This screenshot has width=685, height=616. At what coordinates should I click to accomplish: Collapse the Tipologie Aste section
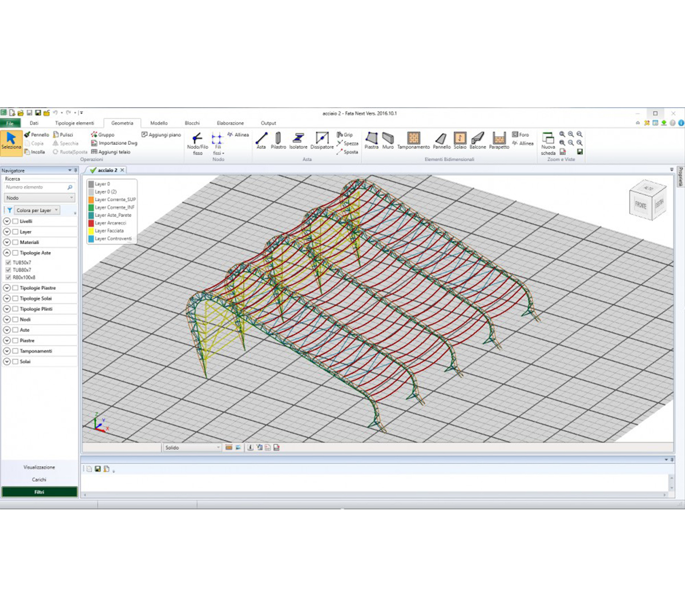coord(7,253)
